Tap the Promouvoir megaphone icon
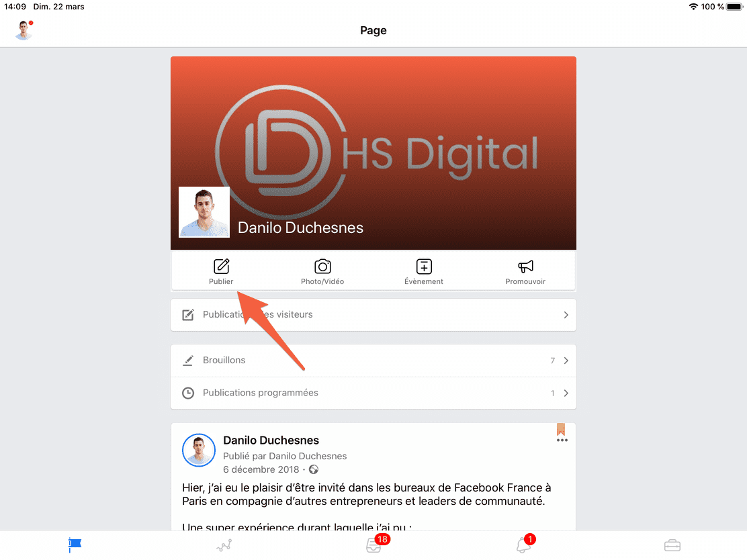This screenshot has height=560, width=747. [x=525, y=267]
